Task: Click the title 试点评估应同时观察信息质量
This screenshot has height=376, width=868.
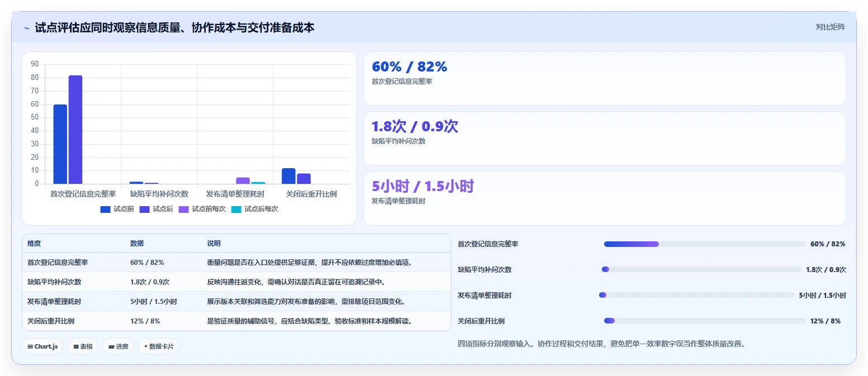Action: coord(174,27)
